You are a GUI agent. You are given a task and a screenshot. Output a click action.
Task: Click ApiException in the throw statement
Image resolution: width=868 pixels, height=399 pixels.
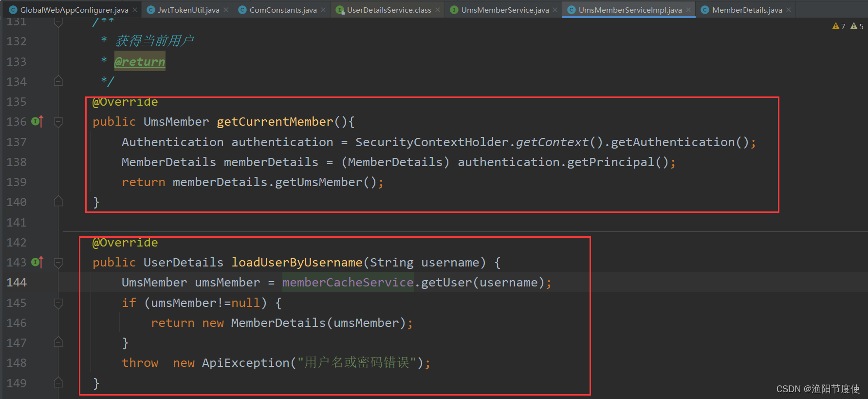[246, 363]
